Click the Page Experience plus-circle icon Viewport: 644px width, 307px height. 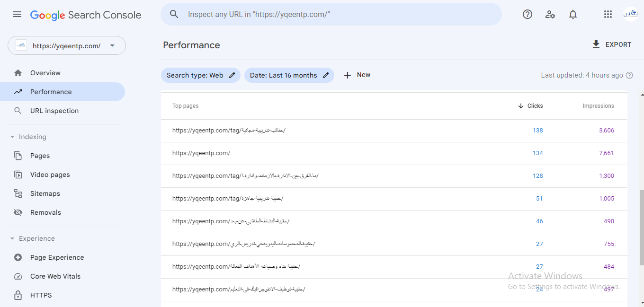point(18,257)
